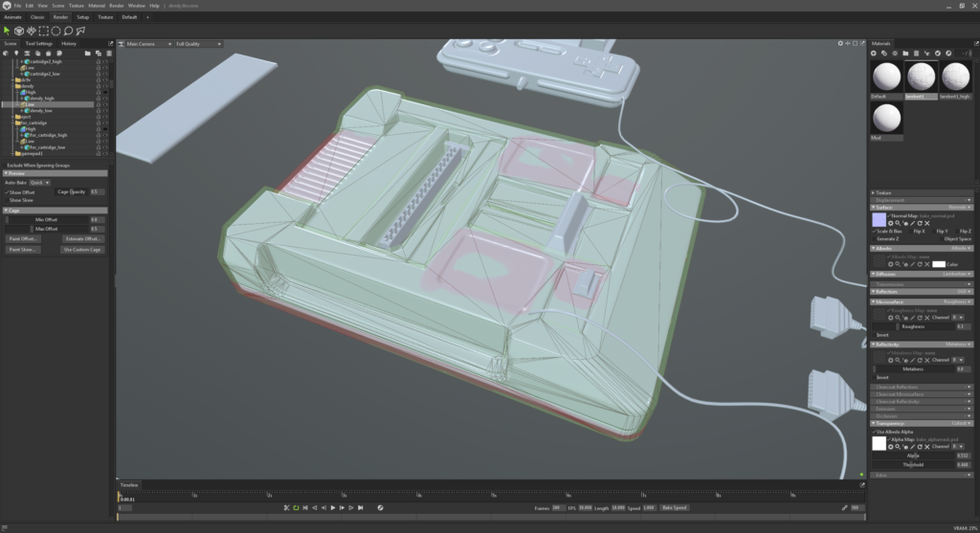The height and width of the screenshot is (533, 980).
Task: Duplicate the selected scene item
Action: tap(99, 54)
